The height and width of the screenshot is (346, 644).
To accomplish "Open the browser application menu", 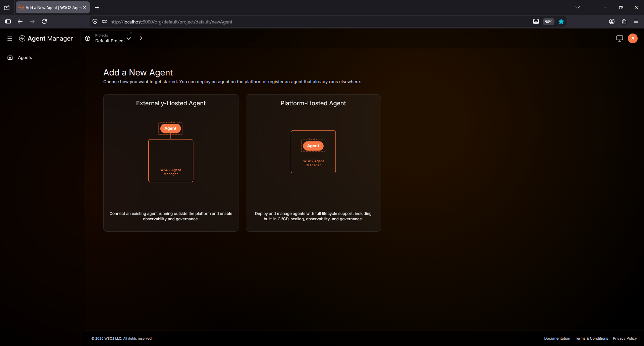I will 636,21.
